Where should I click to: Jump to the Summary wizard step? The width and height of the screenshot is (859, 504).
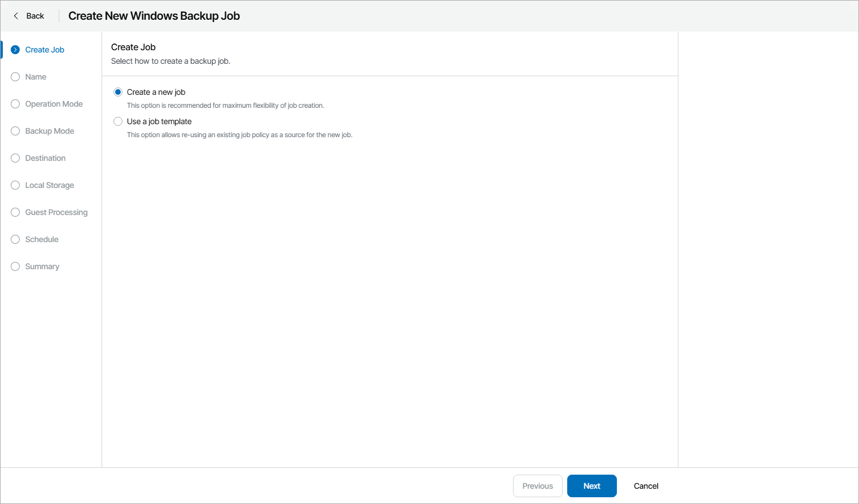tap(42, 266)
